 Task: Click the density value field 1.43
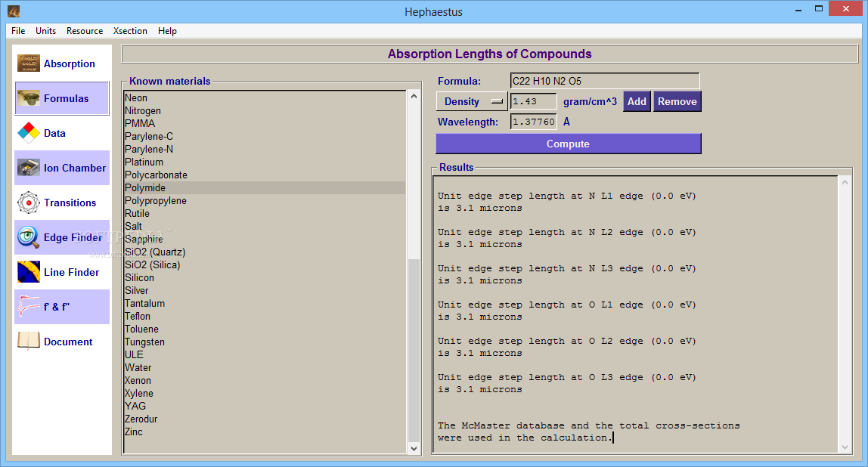533,101
